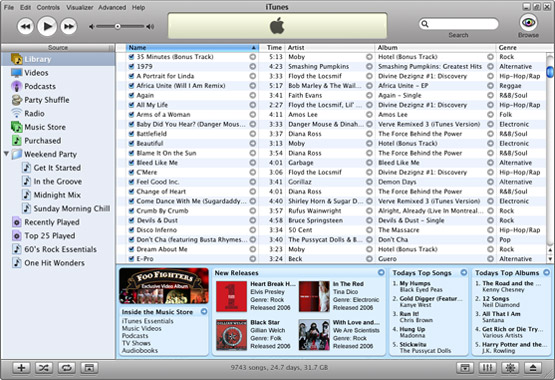Image resolution: width=555 pixels, height=380 pixels.
Task: Open the equalizer window icon
Action: (x=487, y=368)
